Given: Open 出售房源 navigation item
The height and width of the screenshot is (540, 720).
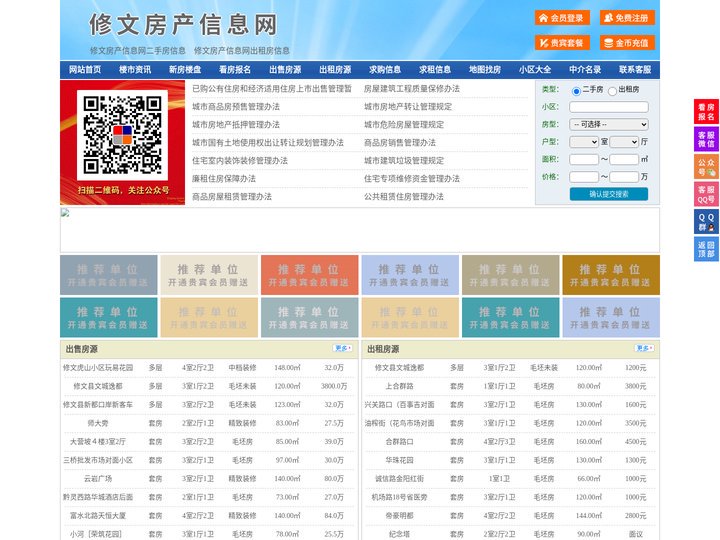Looking at the screenshot, I should [285, 70].
